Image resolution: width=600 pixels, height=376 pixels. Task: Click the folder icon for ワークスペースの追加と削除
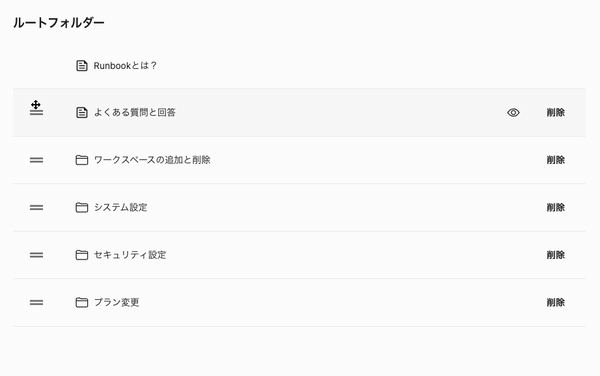point(82,160)
